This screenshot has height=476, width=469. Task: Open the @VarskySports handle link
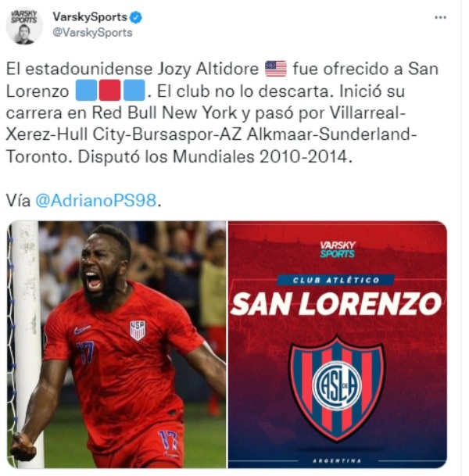[92, 33]
